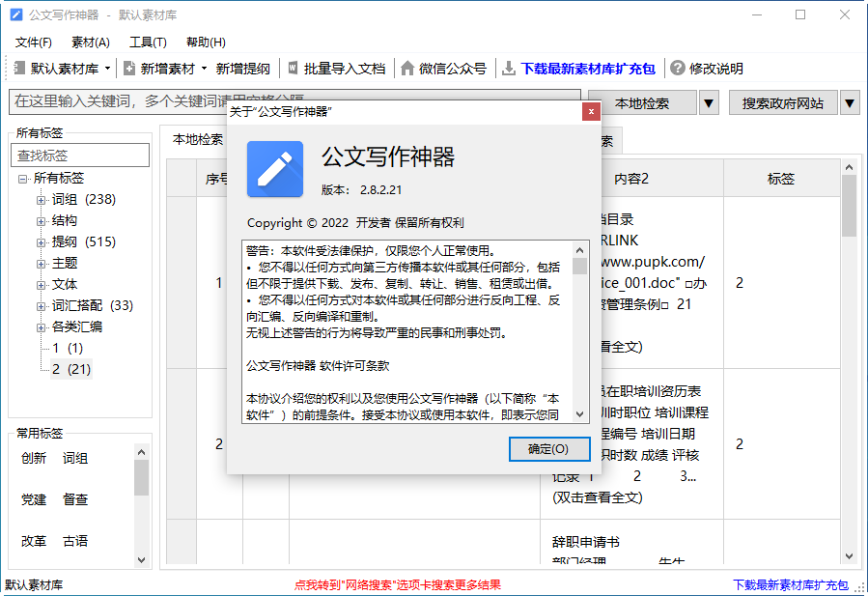Image resolution: width=868 pixels, height=596 pixels.
Task: Click the results table scrollbar up arrow
Action: point(850,167)
